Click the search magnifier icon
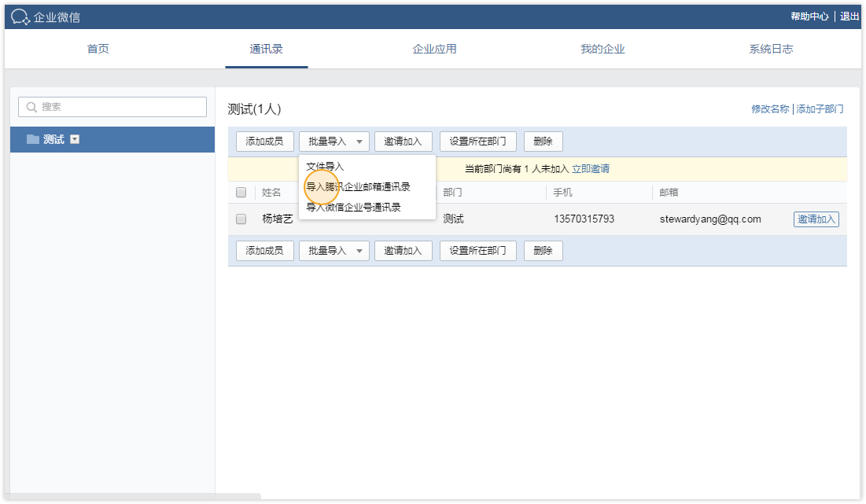 coord(32,107)
